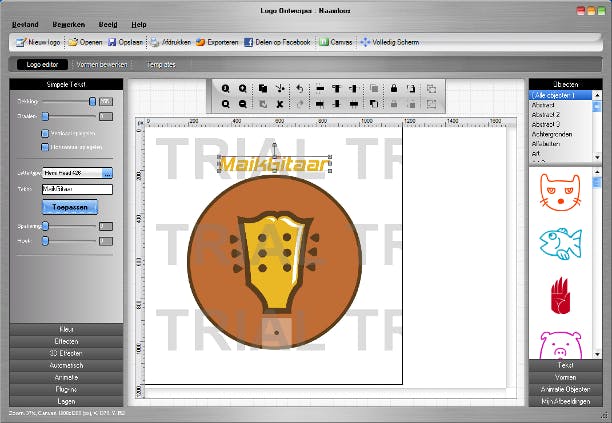Viewport: 612px width, 423px height.
Task: Switch to the Templates tab
Action: coord(161,64)
